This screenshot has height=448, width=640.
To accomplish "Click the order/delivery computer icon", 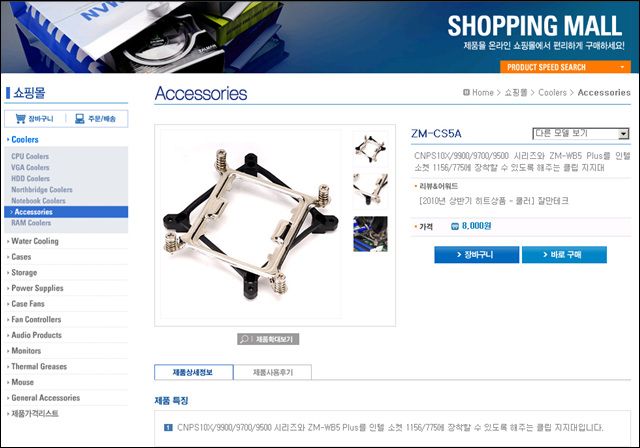I will coord(80,119).
